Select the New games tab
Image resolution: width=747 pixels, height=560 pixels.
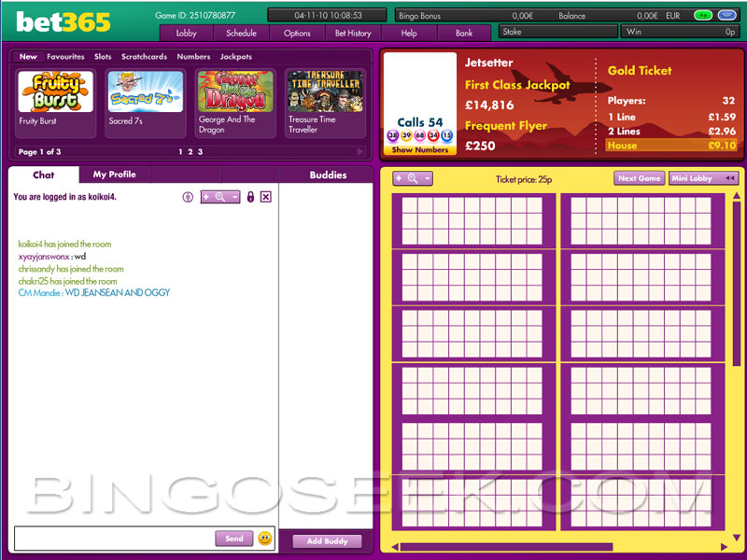[28, 56]
